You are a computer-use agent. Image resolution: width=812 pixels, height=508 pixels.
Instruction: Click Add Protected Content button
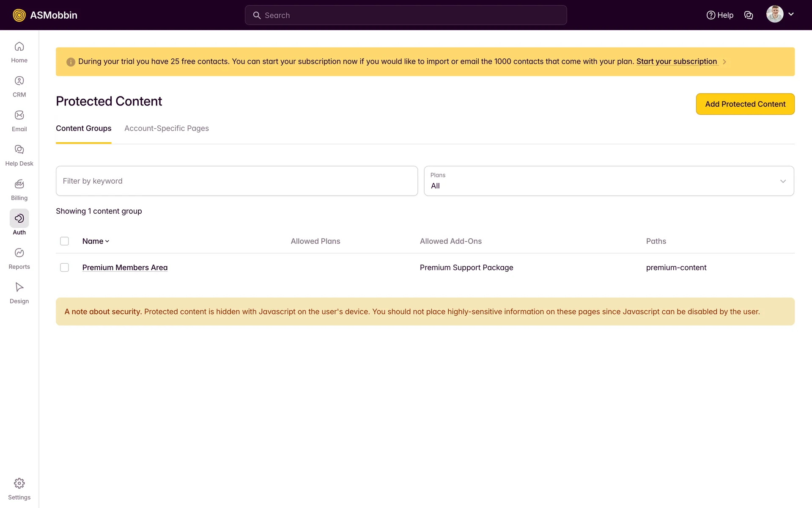745,104
